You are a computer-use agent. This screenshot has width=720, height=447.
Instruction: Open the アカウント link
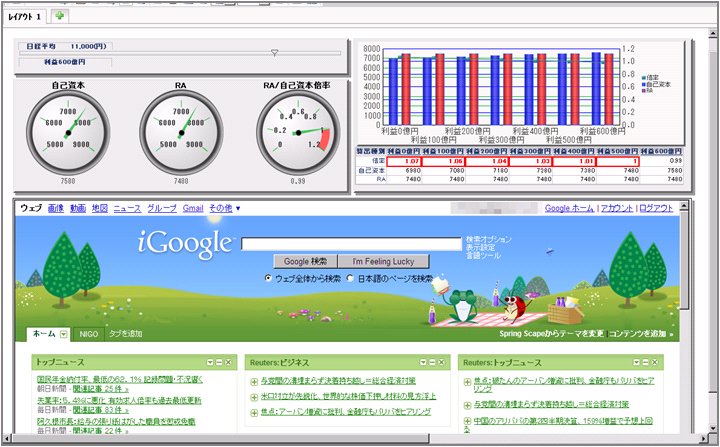pyautogui.click(x=617, y=209)
